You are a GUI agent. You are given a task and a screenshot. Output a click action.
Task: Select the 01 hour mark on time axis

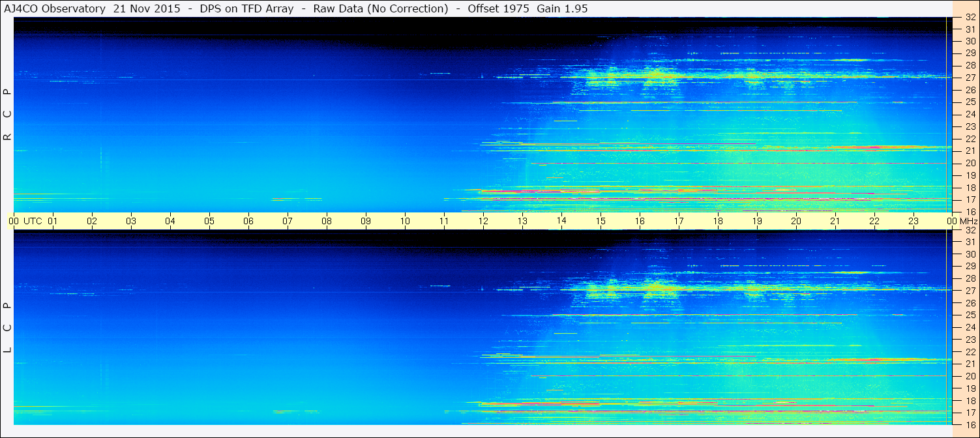(53, 221)
